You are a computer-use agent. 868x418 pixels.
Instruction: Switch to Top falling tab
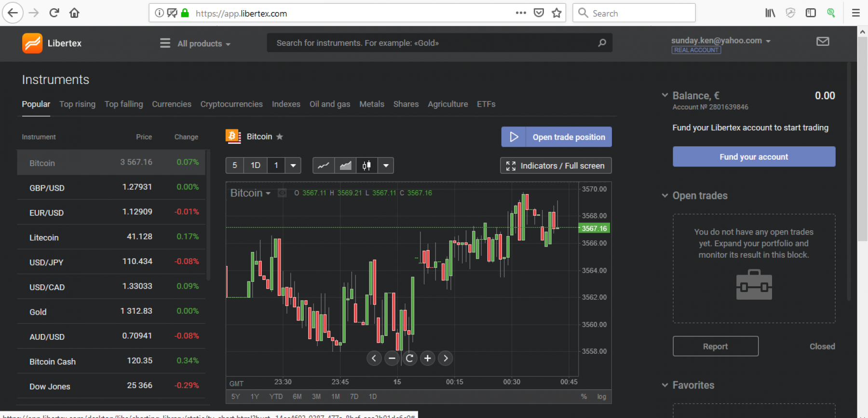(x=124, y=104)
